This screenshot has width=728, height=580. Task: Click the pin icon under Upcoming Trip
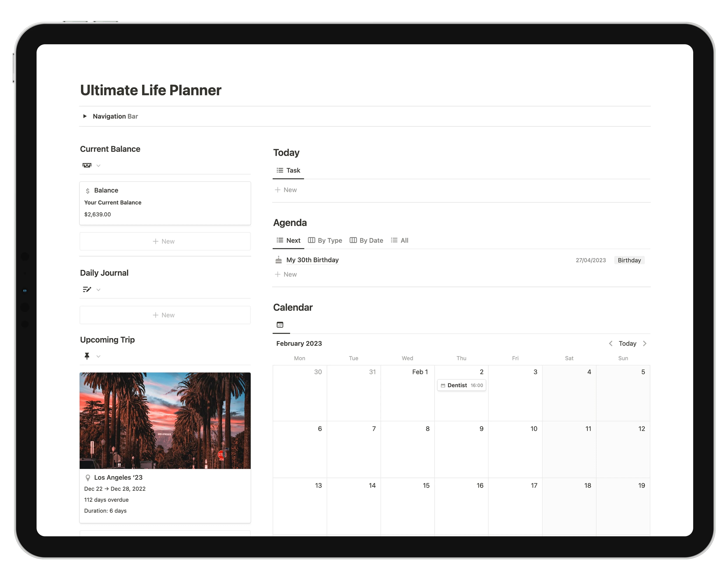click(x=87, y=356)
